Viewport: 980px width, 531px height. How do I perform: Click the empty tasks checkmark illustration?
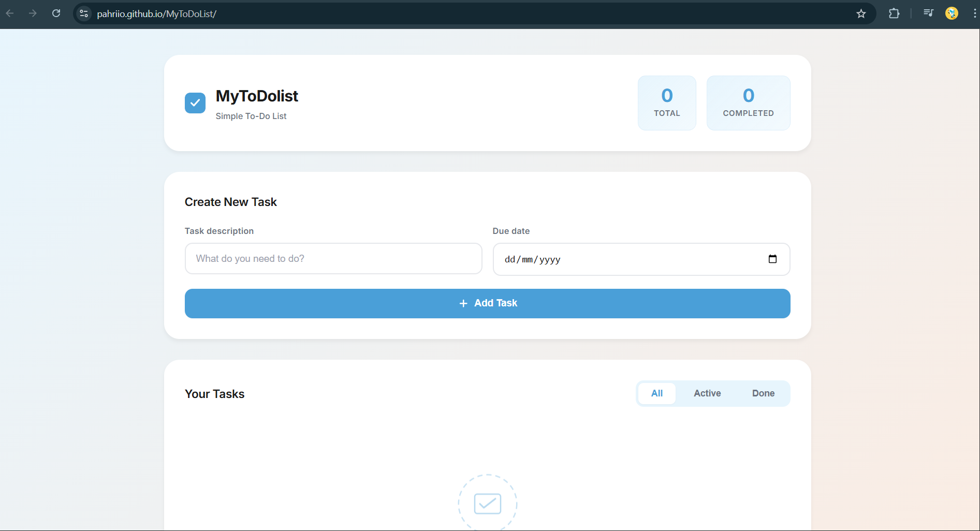coord(487,503)
